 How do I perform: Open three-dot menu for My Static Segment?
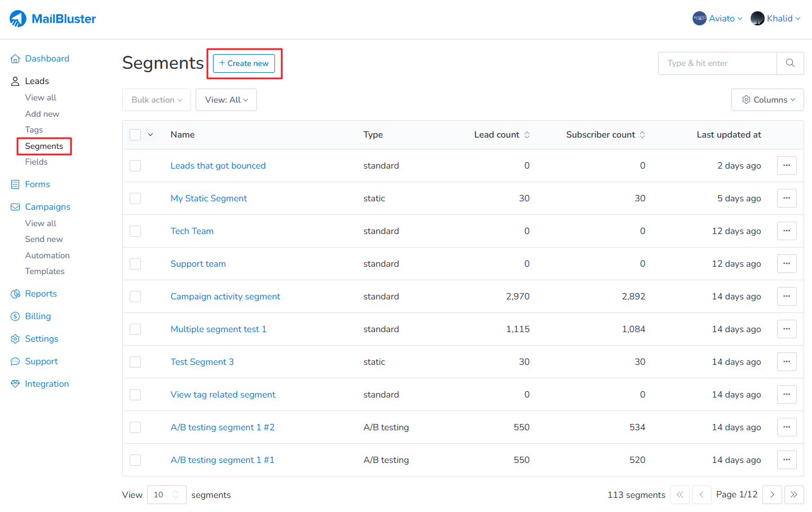point(787,198)
